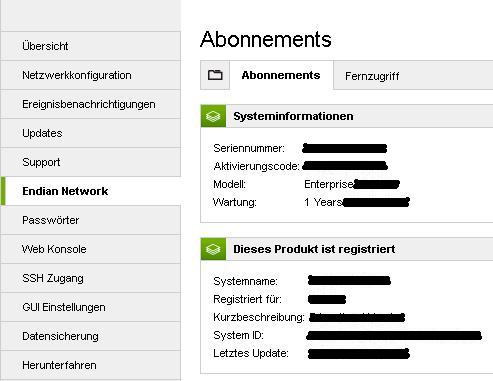The image size is (493, 381).
Task: Open Datensicherung in the sidebar
Action: pos(90,336)
